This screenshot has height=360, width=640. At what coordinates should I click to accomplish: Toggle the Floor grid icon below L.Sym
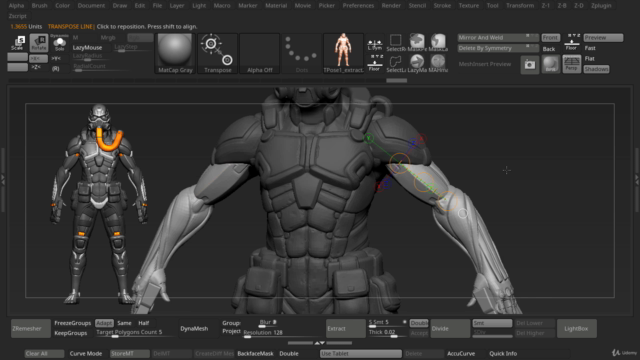pyautogui.click(x=375, y=63)
